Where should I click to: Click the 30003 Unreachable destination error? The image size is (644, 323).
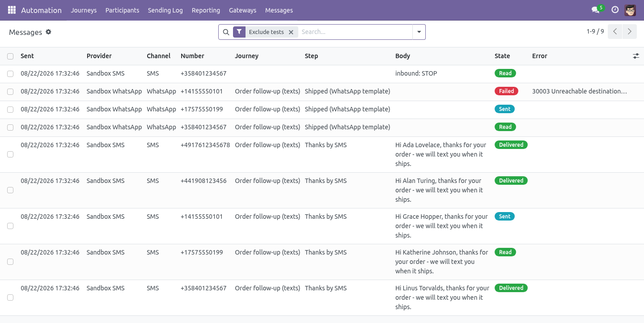580,91
